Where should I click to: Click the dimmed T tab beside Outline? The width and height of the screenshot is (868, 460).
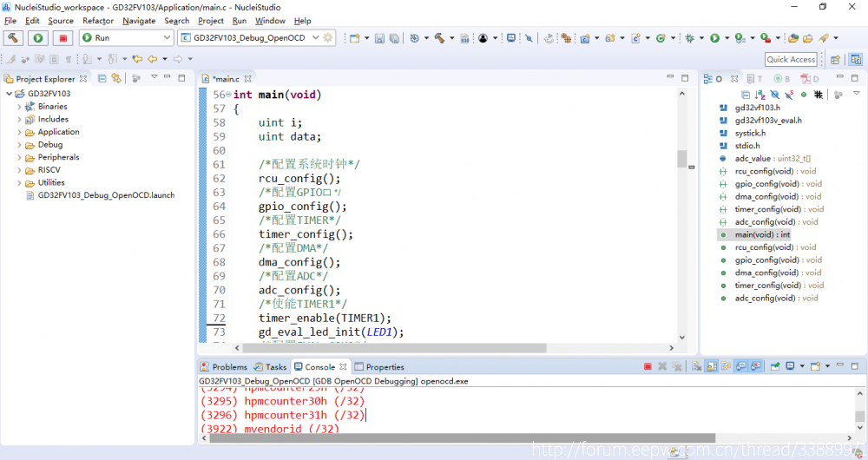pyautogui.click(x=754, y=79)
